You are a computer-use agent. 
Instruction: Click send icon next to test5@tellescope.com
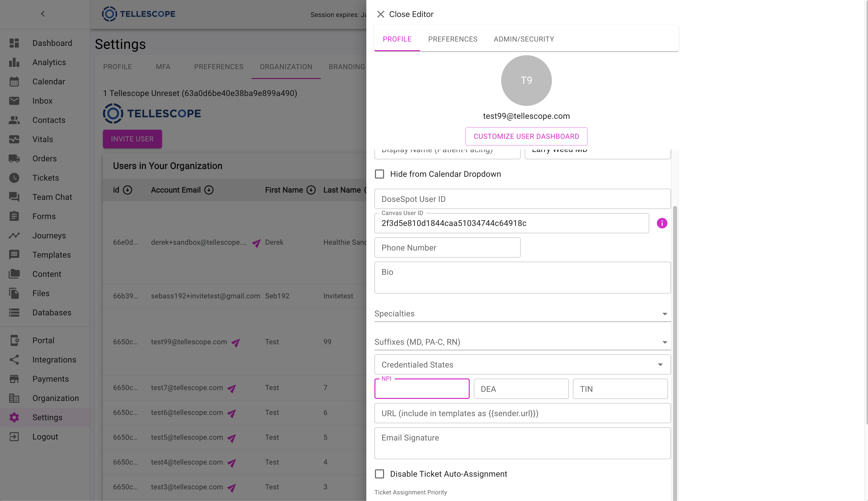(x=231, y=438)
